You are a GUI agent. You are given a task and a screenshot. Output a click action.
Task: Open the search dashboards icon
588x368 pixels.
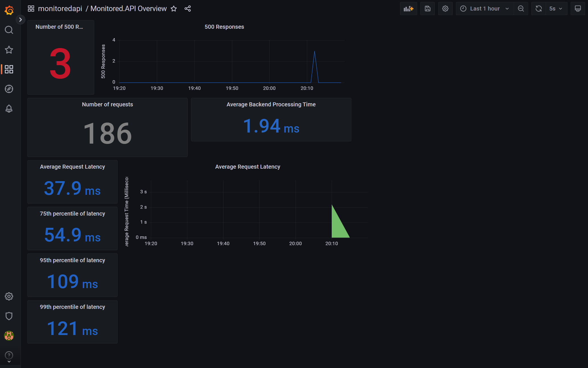[x=9, y=30]
